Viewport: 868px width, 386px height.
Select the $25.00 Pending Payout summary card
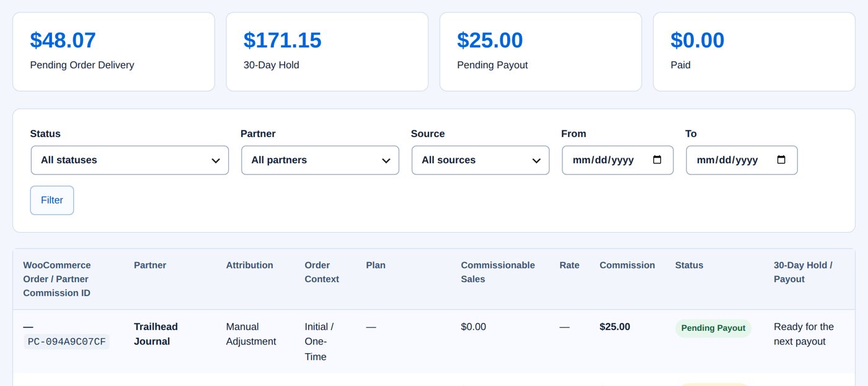pos(541,52)
